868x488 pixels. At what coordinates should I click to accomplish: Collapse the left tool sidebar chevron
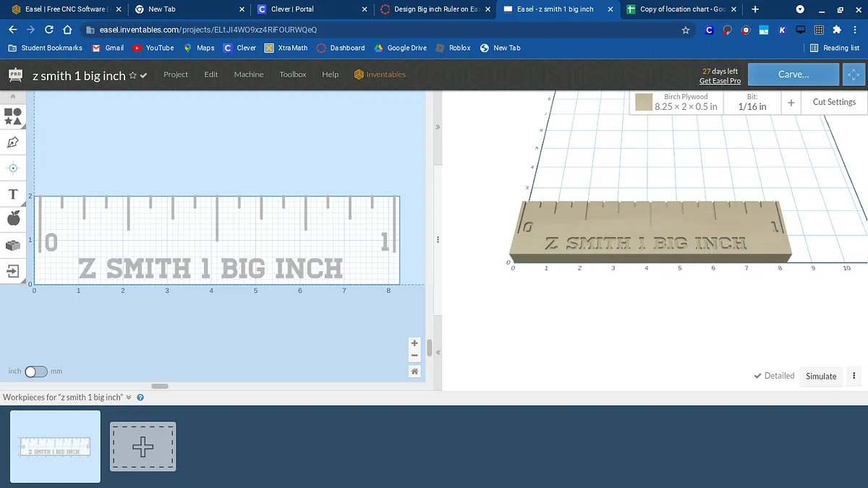(12, 96)
